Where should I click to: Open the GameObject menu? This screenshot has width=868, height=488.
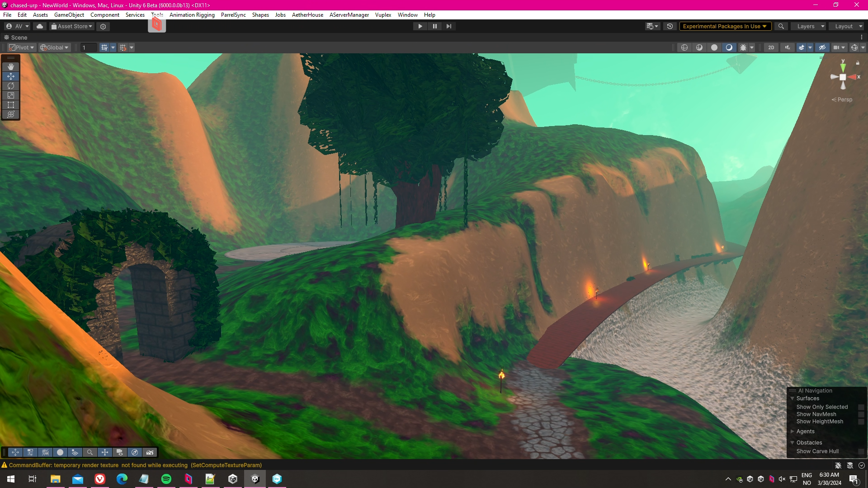click(69, 15)
